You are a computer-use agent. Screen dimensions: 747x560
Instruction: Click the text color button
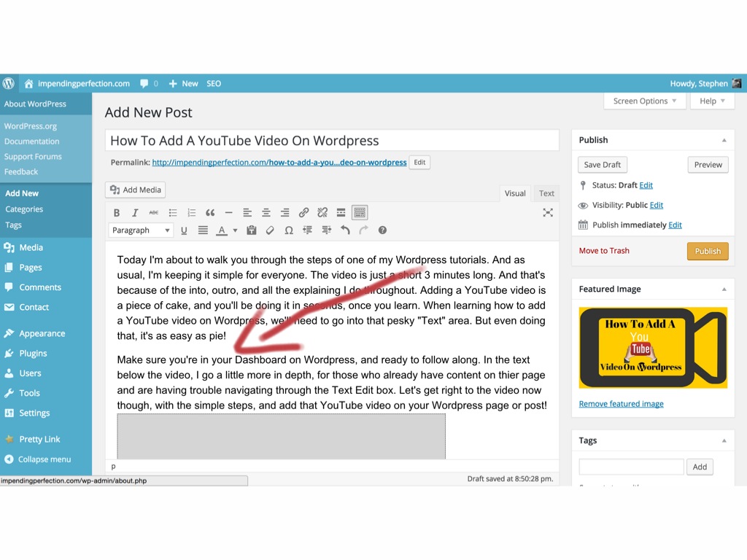[222, 230]
